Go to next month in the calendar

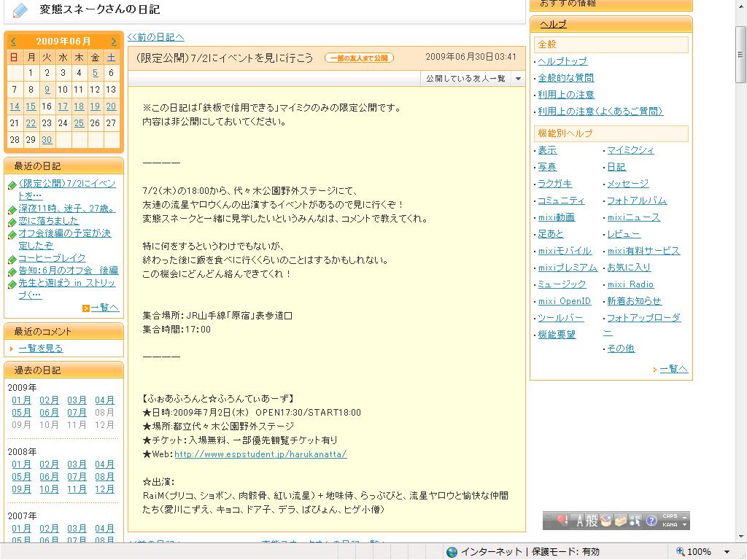tap(113, 42)
